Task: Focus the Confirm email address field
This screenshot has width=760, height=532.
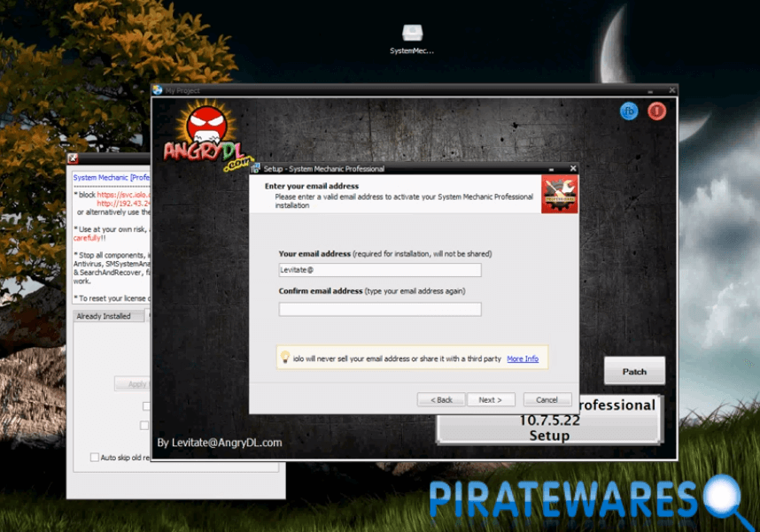Action: point(380,309)
